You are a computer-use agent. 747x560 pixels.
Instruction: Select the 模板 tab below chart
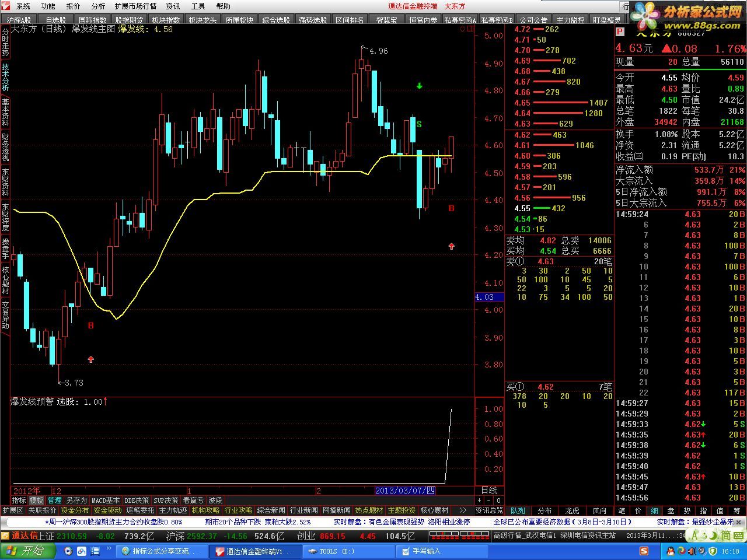(x=37, y=501)
